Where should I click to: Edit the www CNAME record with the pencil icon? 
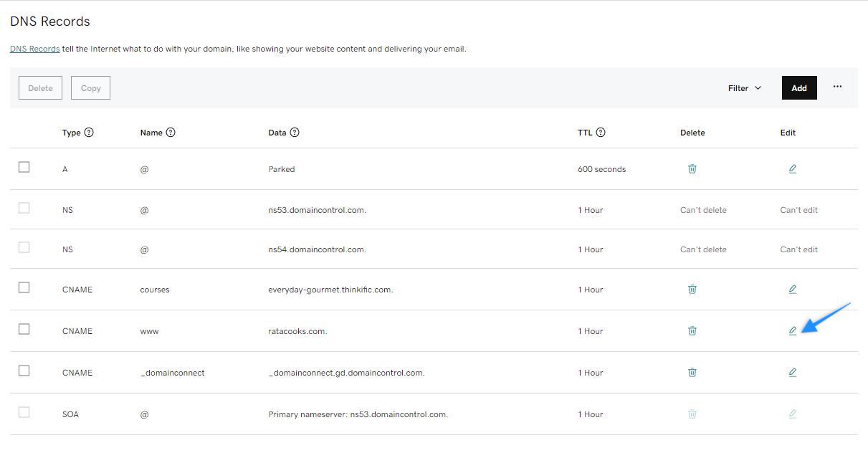(792, 330)
